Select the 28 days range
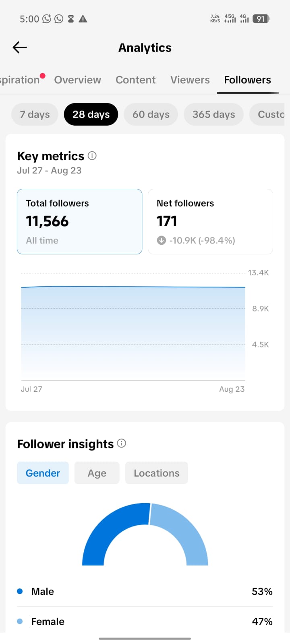Viewport: 290px width, 644px height. 91,114
